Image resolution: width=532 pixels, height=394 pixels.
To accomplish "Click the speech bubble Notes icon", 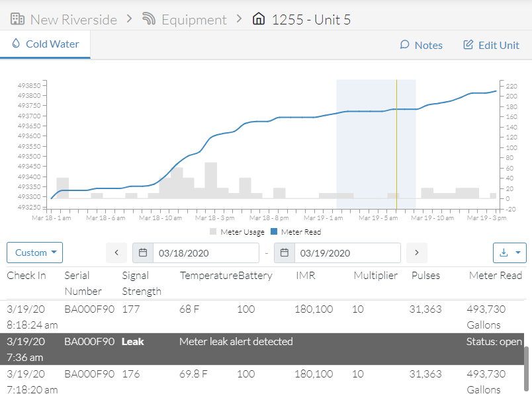I will (404, 45).
